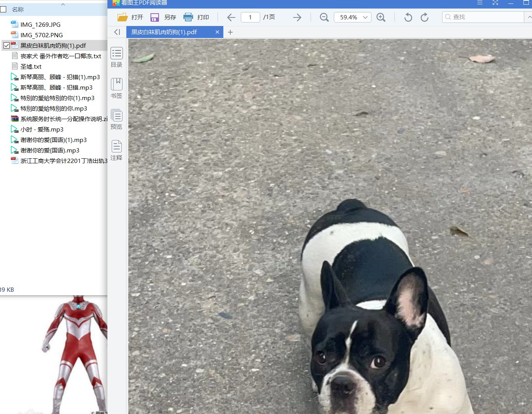This screenshot has width=532, height=414.
Task: Click the 打印 print button
Action: pyautogui.click(x=196, y=17)
